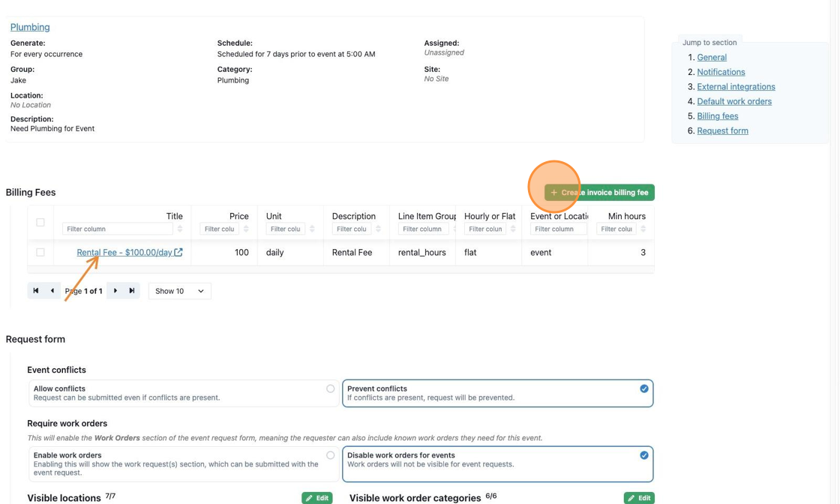The height and width of the screenshot is (504, 840).
Task: Click external-link icon beside Rental Fee
Action: coord(178,252)
